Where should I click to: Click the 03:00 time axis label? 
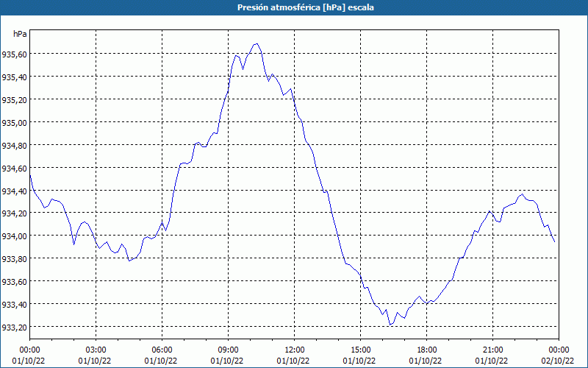click(x=96, y=350)
